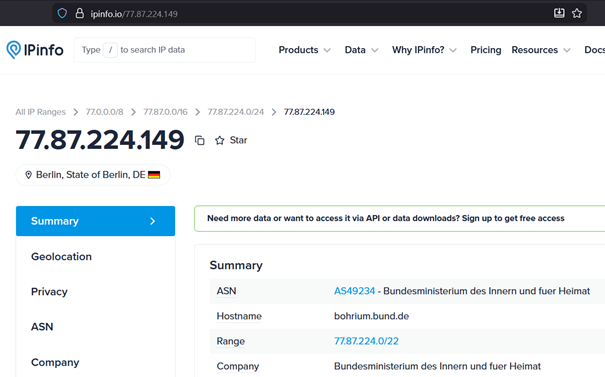Select the Summary sidebar tab
Viewport: 605px width, 377px height.
coord(95,221)
